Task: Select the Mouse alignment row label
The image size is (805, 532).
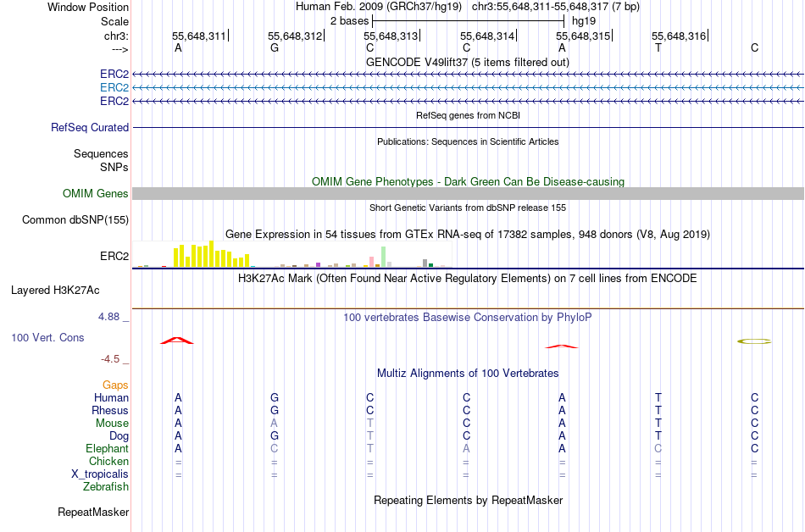Action: click(112, 424)
